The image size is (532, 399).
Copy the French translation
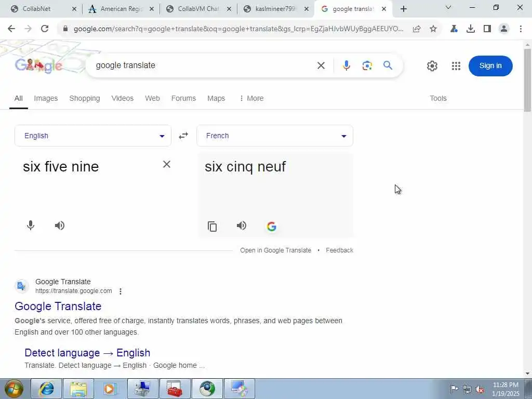click(x=212, y=227)
